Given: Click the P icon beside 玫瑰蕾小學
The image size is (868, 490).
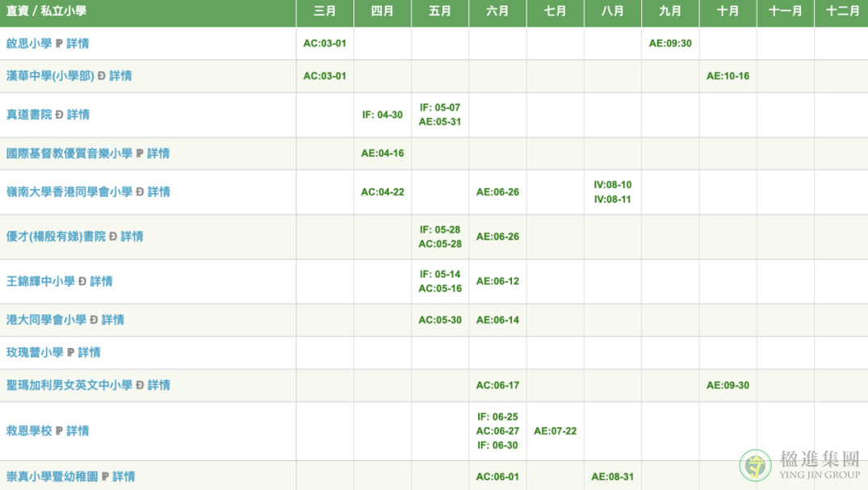Looking at the screenshot, I should click(x=70, y=353).
